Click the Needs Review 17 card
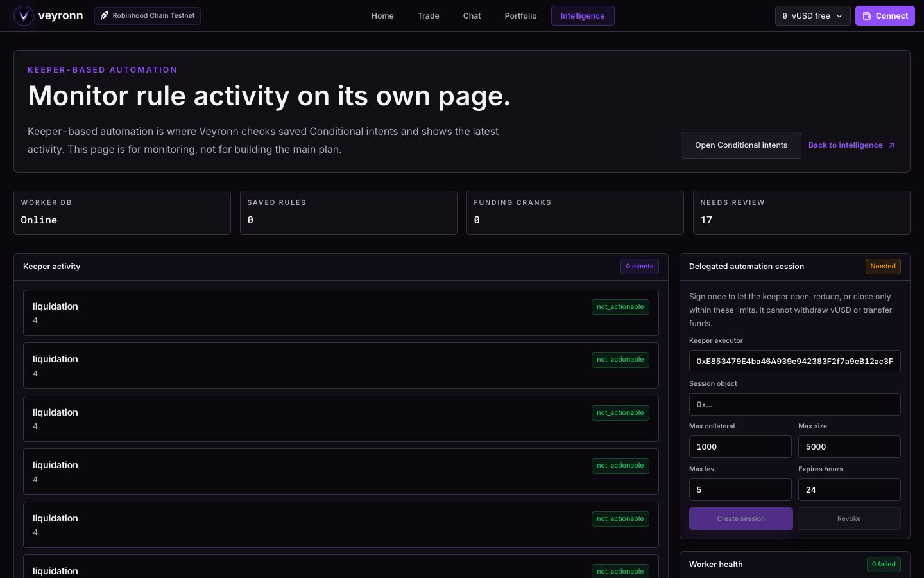The image size is (924, 578). click(x=801, y=213)
